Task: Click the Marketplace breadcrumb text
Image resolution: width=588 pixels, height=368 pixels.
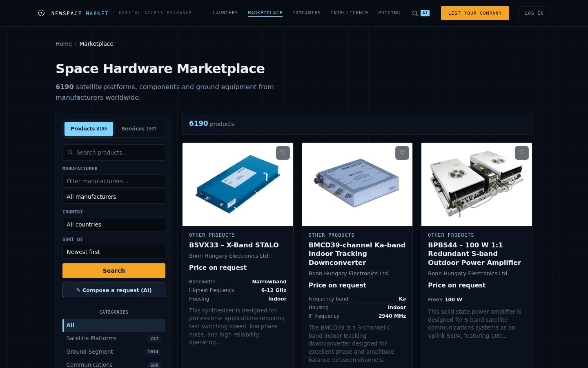Action: point(96,44)
